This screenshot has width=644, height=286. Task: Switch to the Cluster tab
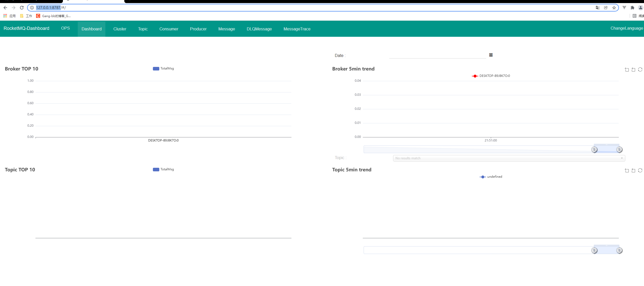pyautogui.click(x=120, y=29)
